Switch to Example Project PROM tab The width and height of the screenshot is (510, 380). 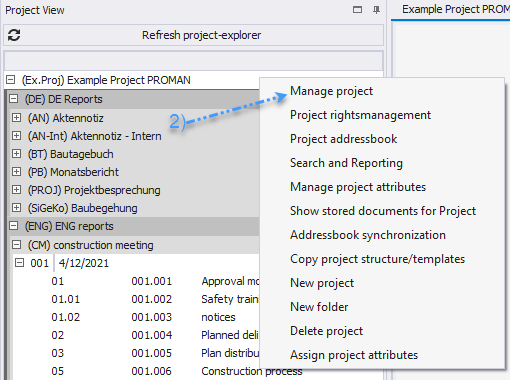tap(455, 9)
